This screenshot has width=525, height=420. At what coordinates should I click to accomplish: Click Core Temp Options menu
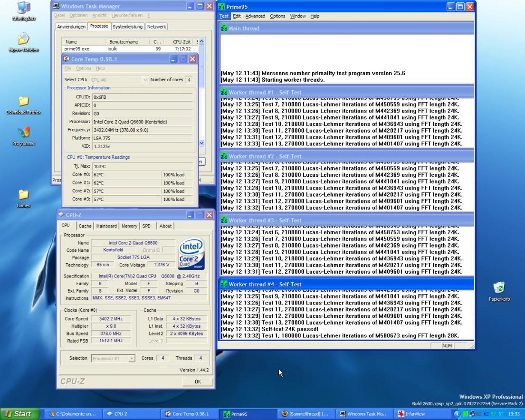[83, 68]
